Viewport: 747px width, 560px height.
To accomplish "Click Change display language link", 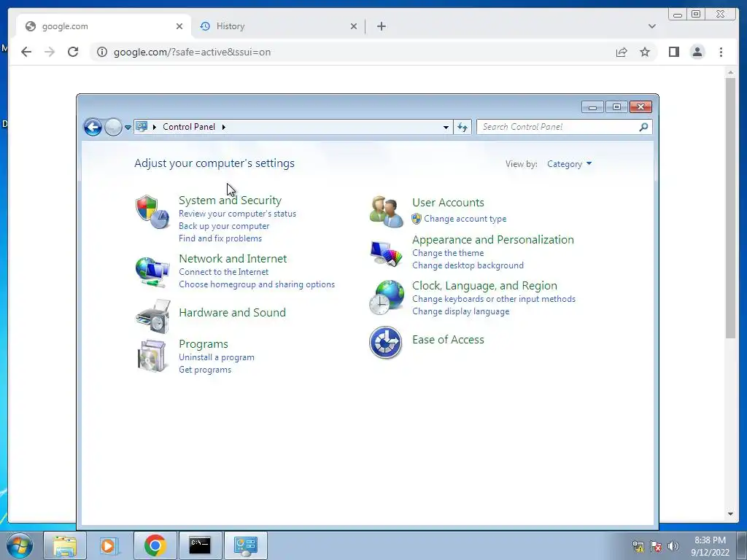I will point(461,311).
